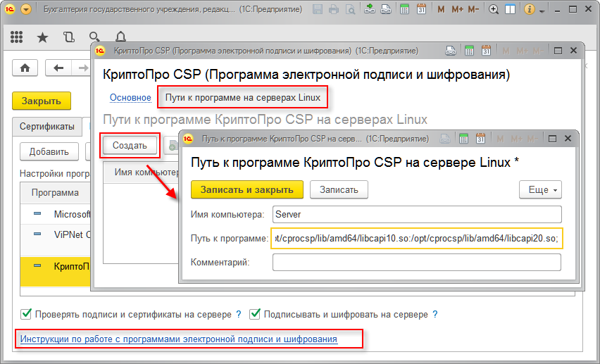Click print preview icon in main title bar
600x364 pixels.
click(350, 9)
